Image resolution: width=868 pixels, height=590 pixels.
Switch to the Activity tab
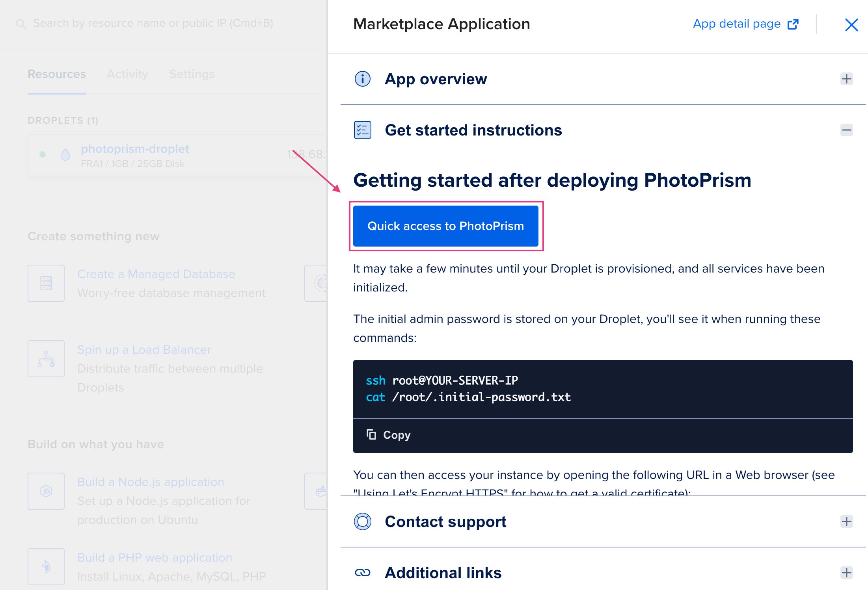(127, 74)
